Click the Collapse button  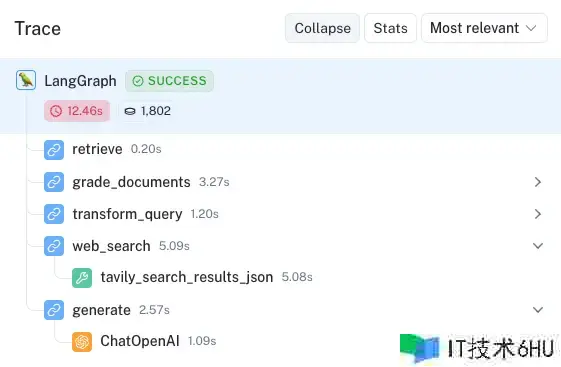[322, 28]
